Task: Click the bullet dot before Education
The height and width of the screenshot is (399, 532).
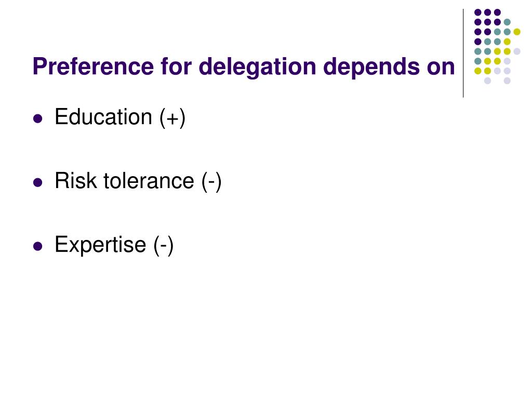Action: (37, 118)
